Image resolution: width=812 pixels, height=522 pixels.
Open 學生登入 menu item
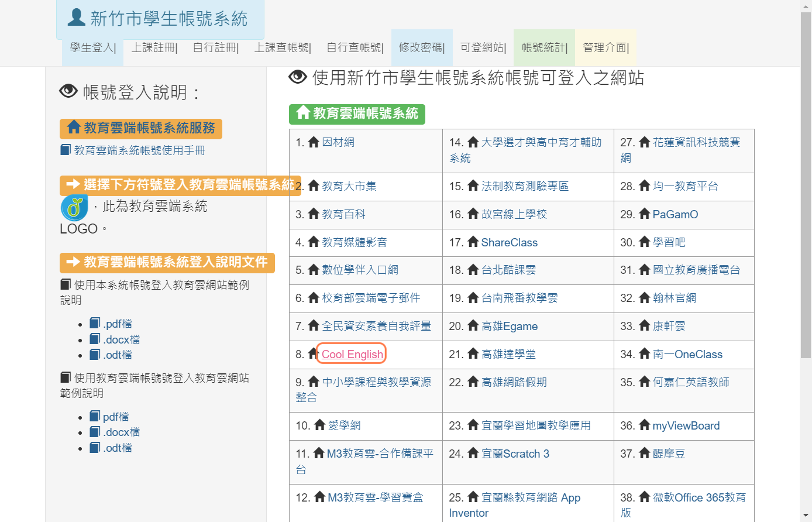coord(93,47)
